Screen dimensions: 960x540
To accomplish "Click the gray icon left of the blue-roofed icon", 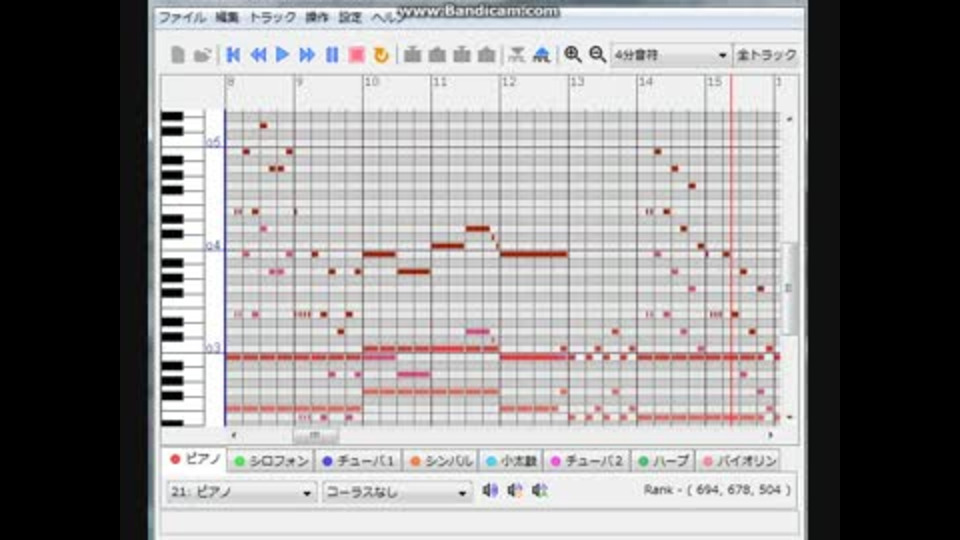I will [x=517, y=55].
